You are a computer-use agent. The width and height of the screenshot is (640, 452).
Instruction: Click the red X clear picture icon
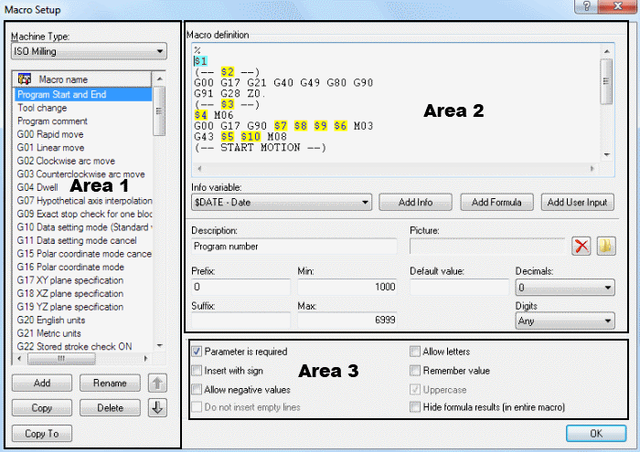click(x=581, y=246)
